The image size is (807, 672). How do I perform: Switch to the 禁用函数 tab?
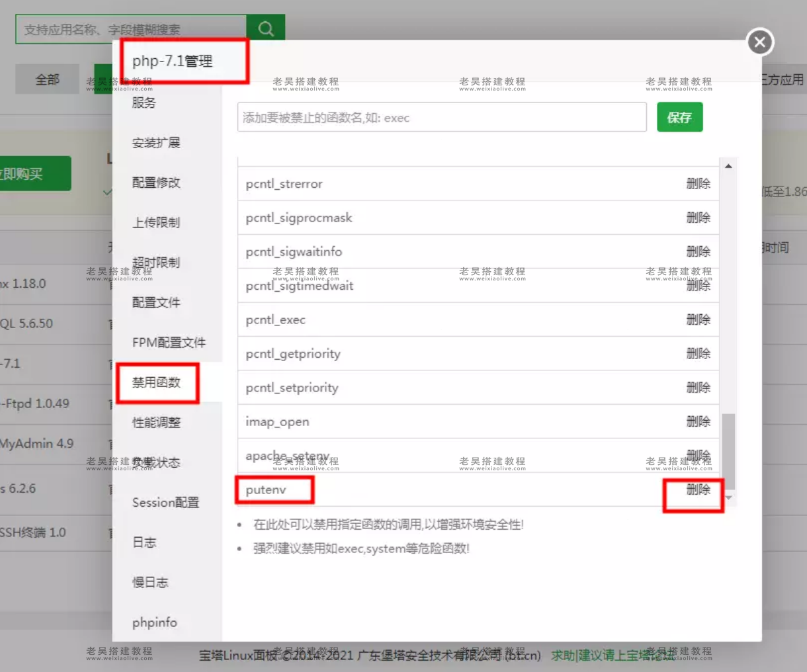[x=157, y=383]
